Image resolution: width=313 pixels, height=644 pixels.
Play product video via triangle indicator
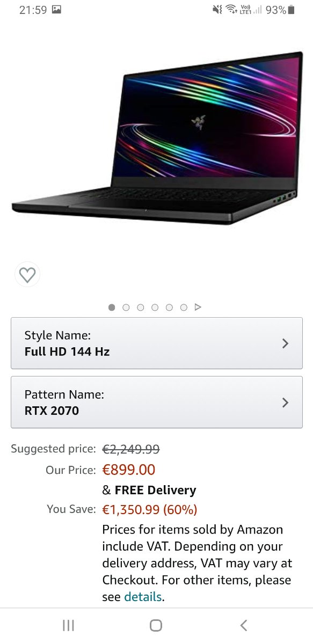198,308
